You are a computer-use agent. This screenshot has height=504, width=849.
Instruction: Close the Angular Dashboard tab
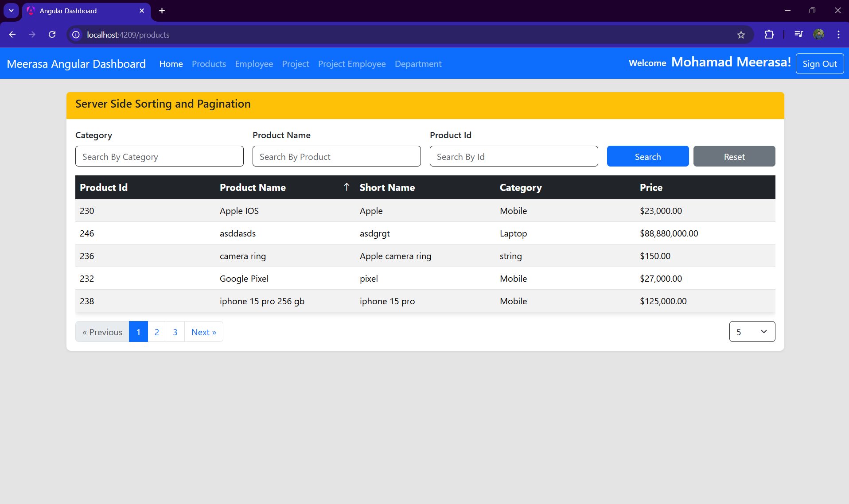point(142,11)
